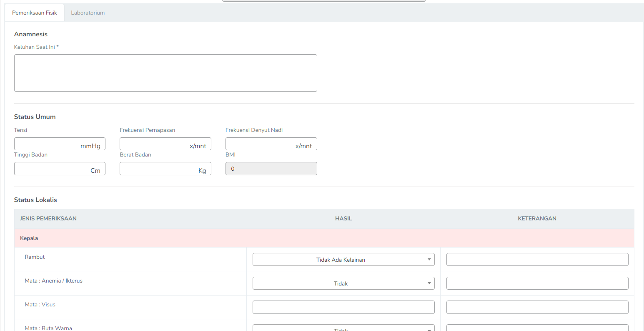The height and width of the screenshot is (331, 644).
Task: Expand the Mata Buta Warna dropdown
Action: 343,328
